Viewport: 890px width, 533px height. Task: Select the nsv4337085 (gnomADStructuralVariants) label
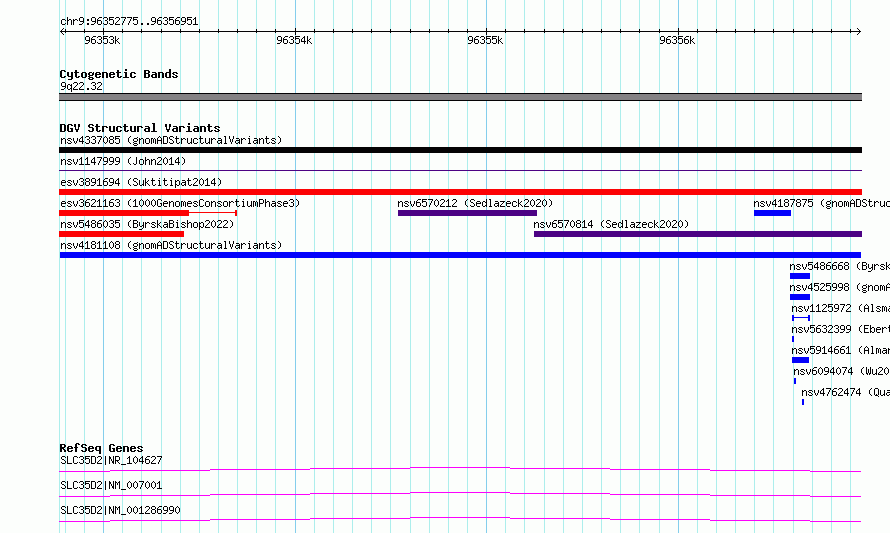[171, 140]
